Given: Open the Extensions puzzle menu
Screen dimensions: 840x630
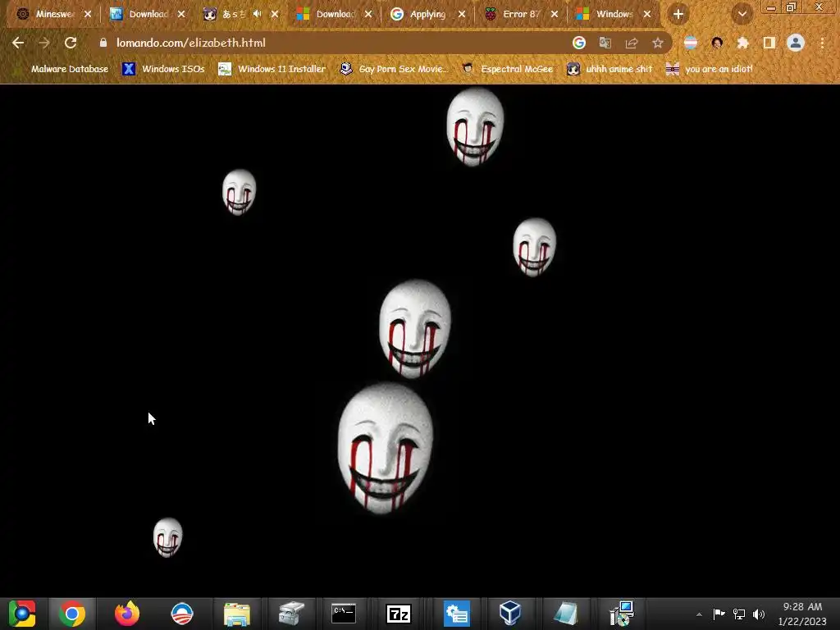Looking at the screenshot, I should [743, 43].
